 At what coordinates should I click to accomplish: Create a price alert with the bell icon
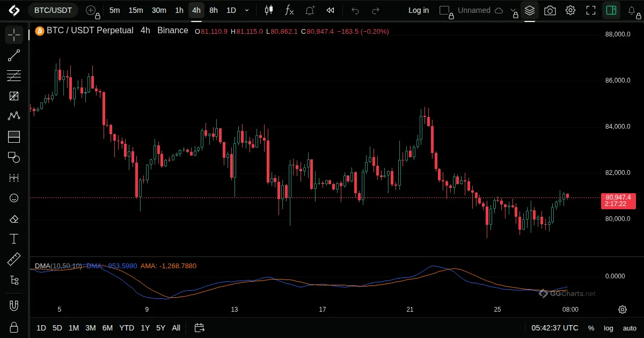(x=310, y=10)
